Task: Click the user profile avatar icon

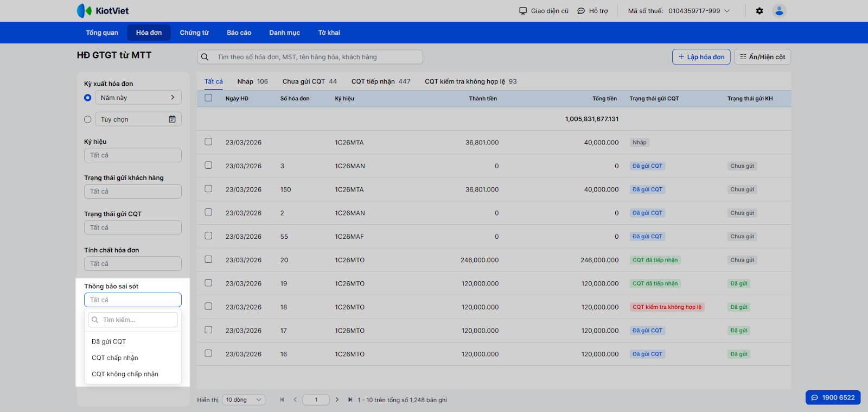Action: click(779, 11)
